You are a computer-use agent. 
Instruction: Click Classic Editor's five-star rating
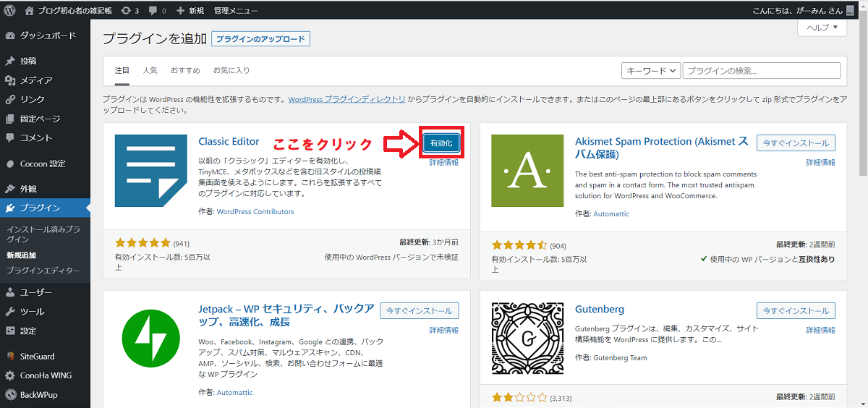tap(143, 243)
